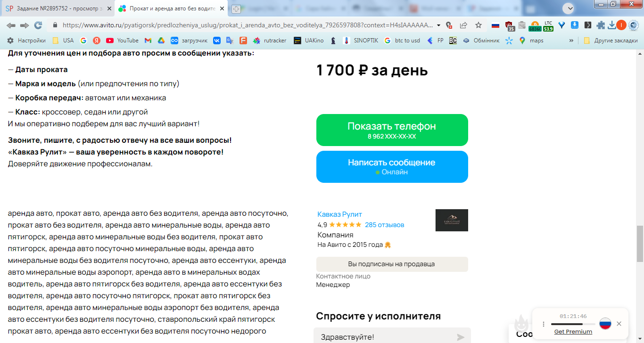Show hidden bookmarks with double chevron
Viewport: 644px width, 343px height.
pos(571,41)
